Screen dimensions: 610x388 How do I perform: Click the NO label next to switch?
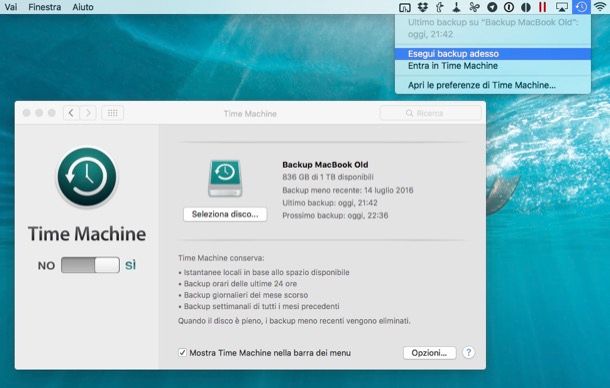(x=46, y=266)
